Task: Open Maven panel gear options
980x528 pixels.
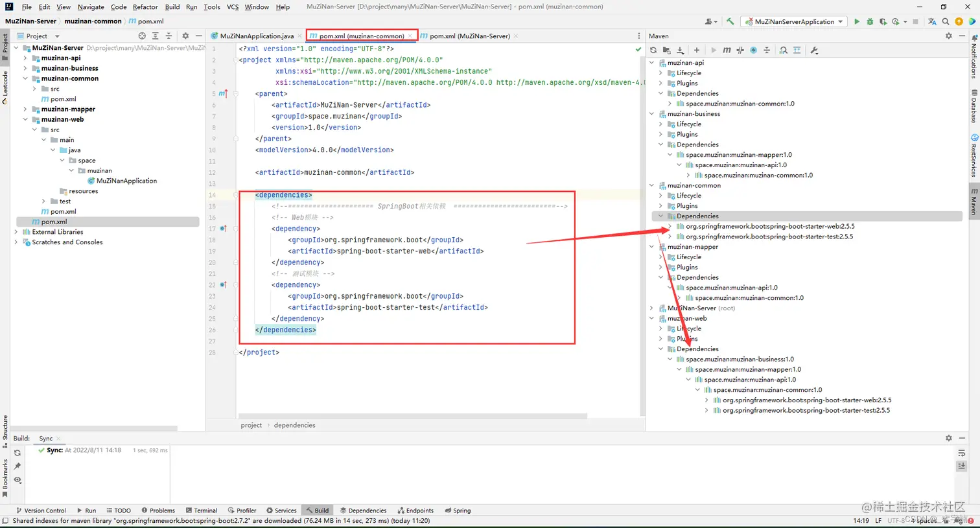Action: click(x=949, y=36)
